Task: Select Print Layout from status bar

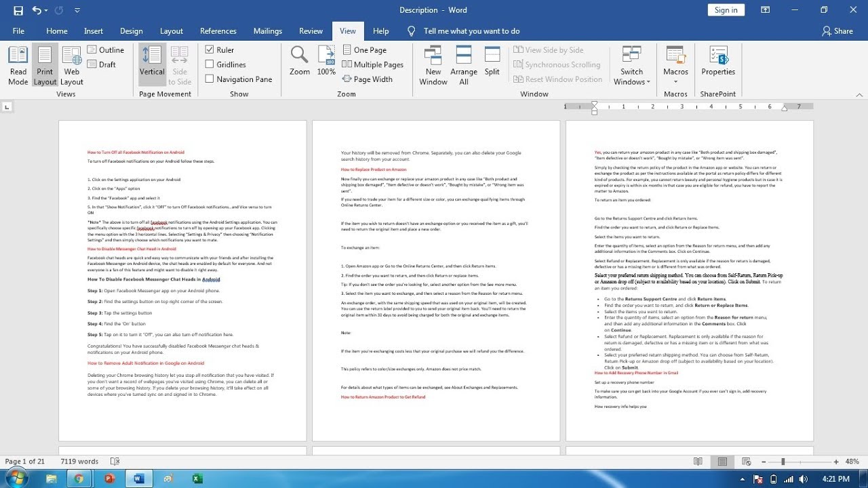Action: 722,462
